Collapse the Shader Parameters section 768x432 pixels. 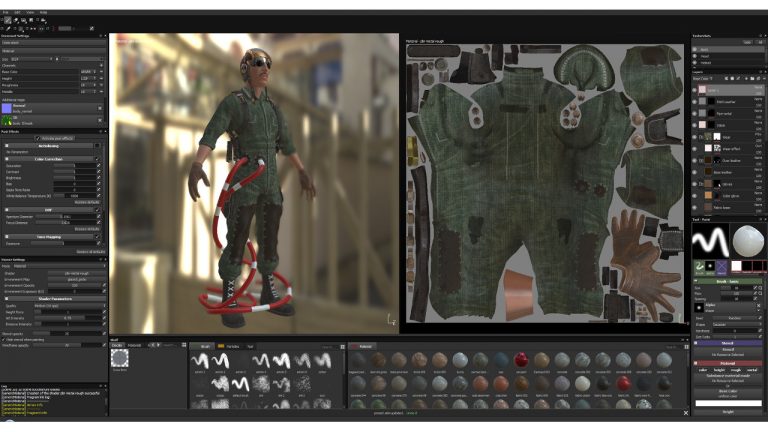coord(7,299)
